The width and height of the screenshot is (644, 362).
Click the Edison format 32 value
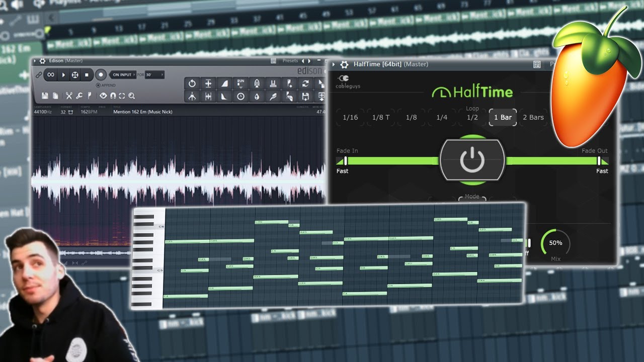click(63, 112)
